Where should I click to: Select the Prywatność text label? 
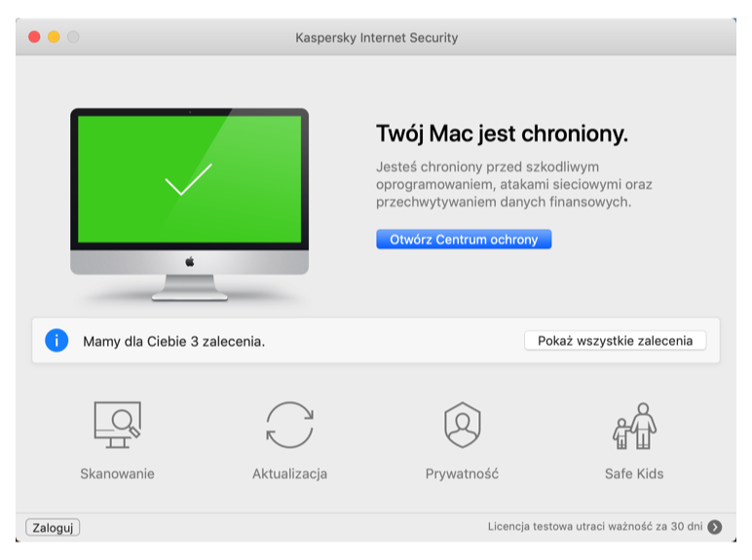[462, 473]
